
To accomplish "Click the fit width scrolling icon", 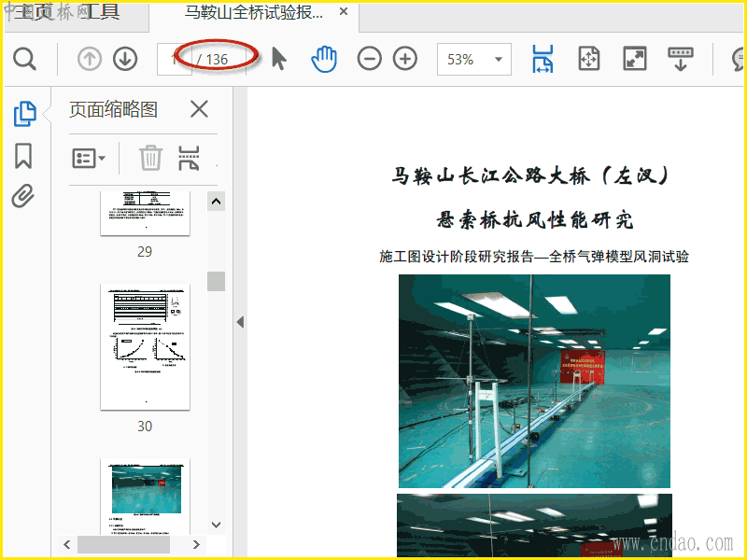I will (x=543, y=59).
